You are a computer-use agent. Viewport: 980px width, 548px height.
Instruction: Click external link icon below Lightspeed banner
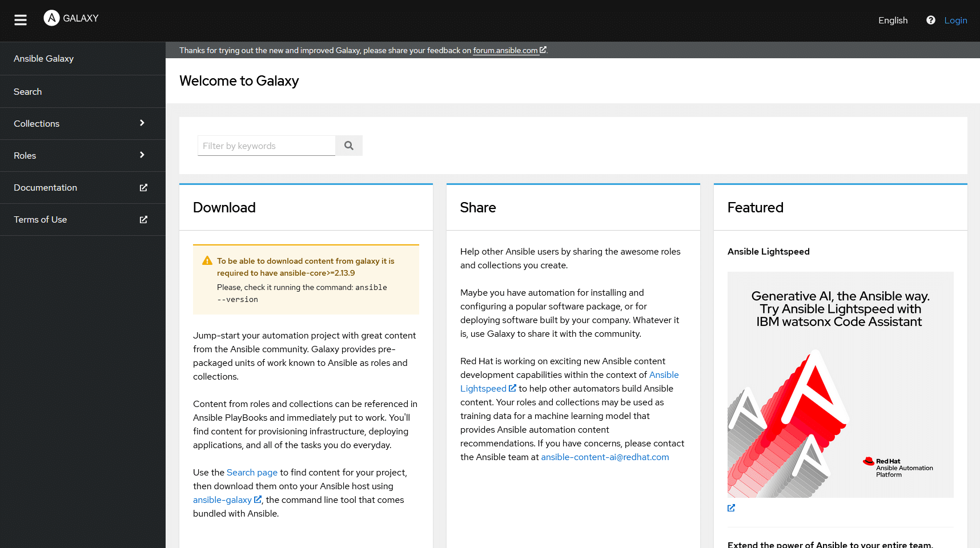point(731,508)
